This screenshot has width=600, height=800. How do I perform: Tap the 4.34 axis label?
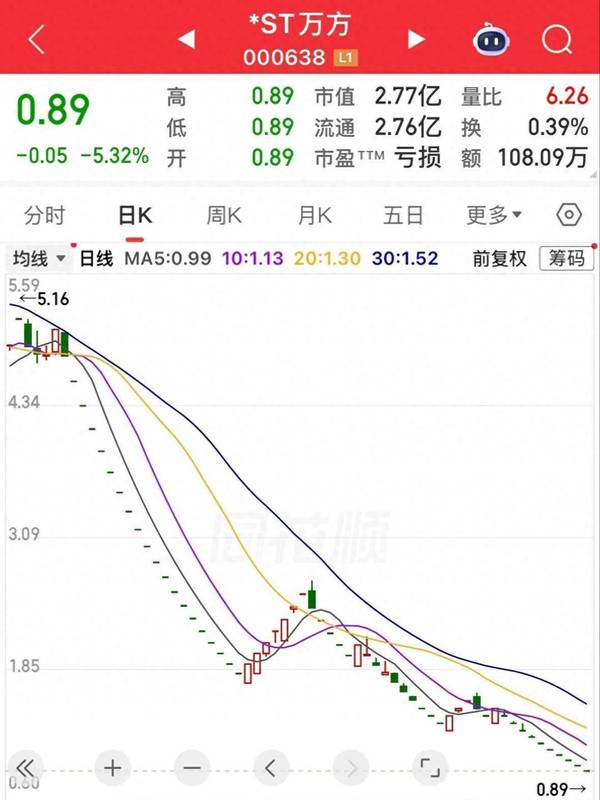(24, 402)
